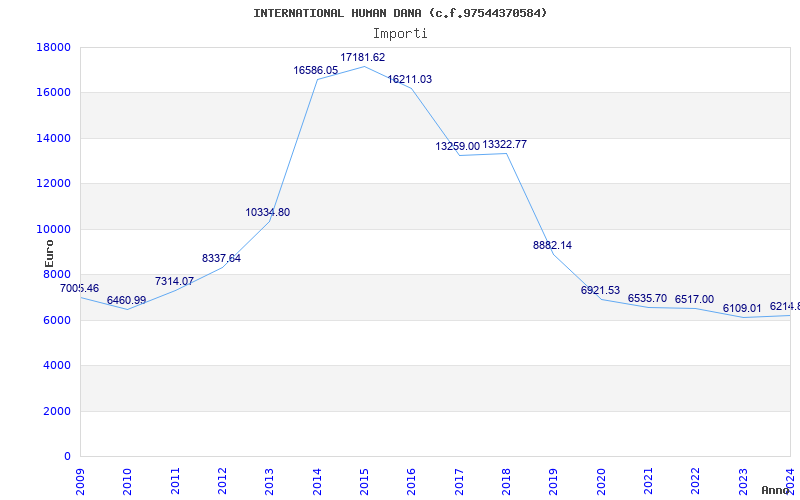This screenshot has height=500, width=800.
Task: Select the 0 y-axis tick label
Action: [x=67, y=457]
